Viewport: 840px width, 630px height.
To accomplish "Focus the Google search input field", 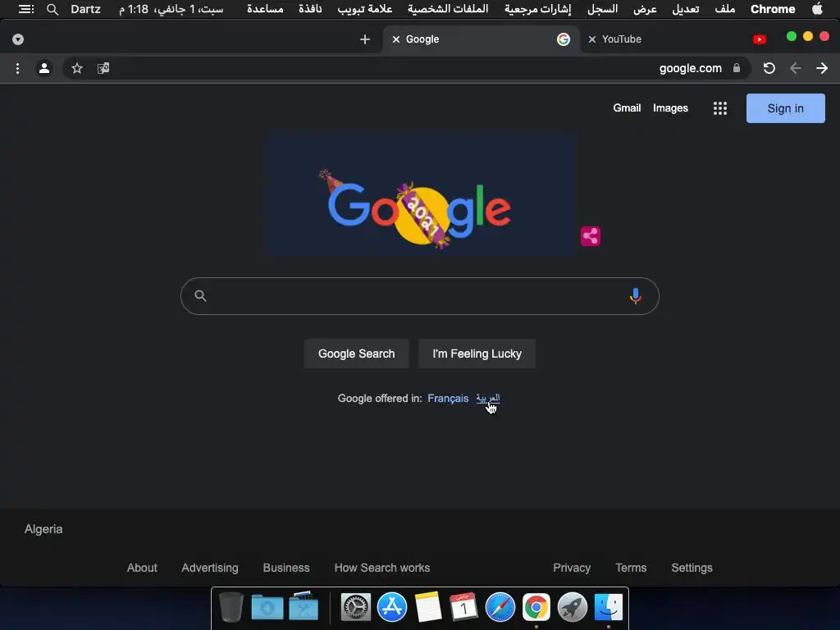I will click(x=419, y=295).
